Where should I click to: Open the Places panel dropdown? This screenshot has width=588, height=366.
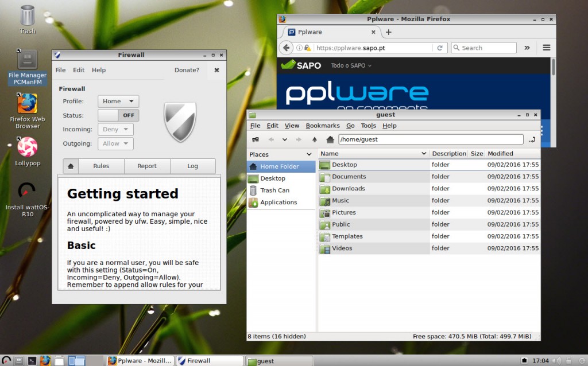click(x=309, y=154)
